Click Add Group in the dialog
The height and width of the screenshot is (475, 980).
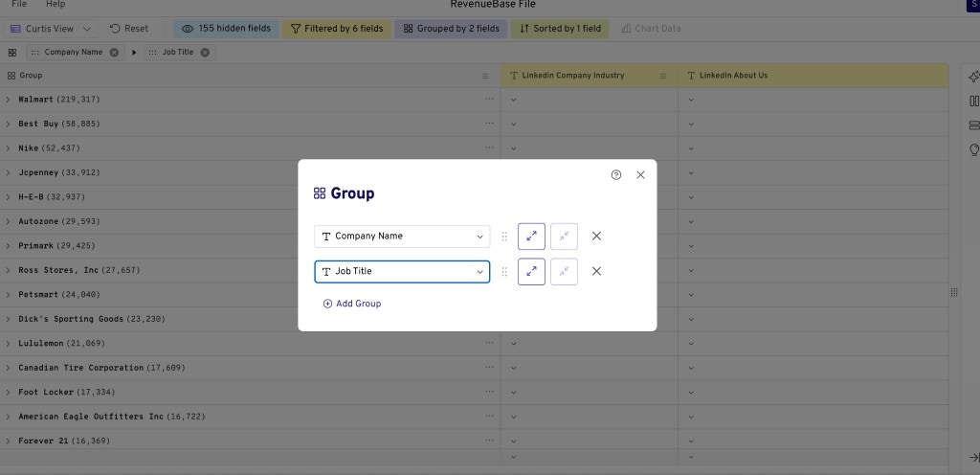[352, 304]
